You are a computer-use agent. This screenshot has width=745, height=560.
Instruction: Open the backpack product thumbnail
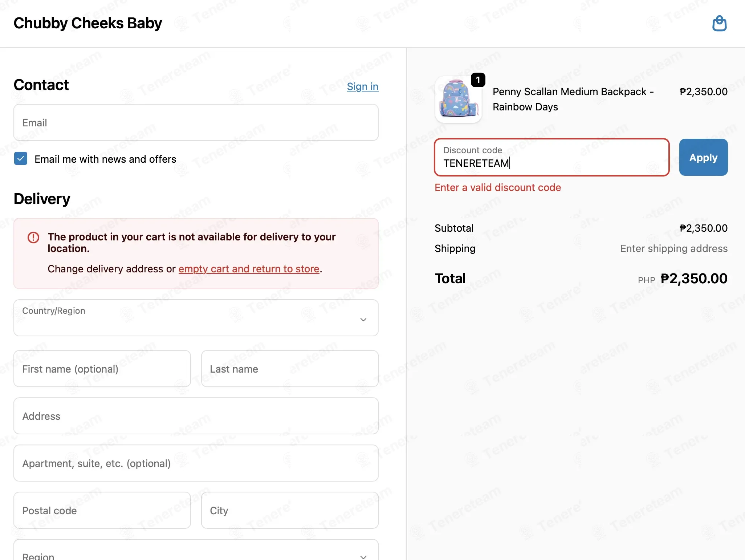pyautogui.click(x=458, y=100)
